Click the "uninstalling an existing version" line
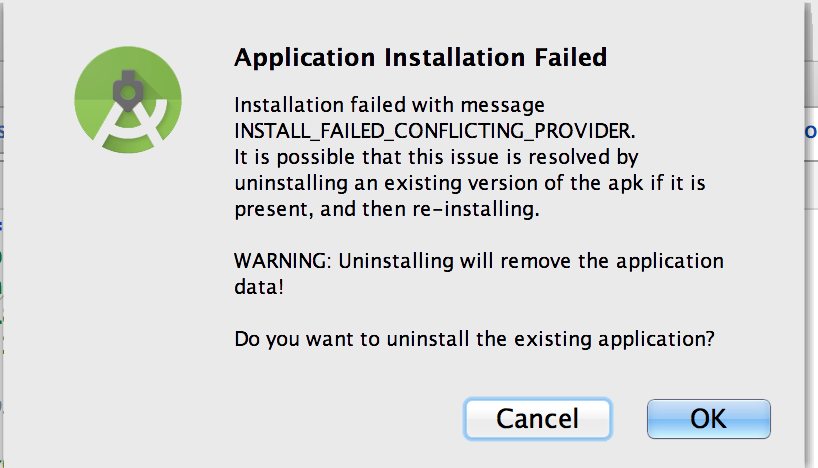Viewport: 818px width, 468px height. (470, 183)
